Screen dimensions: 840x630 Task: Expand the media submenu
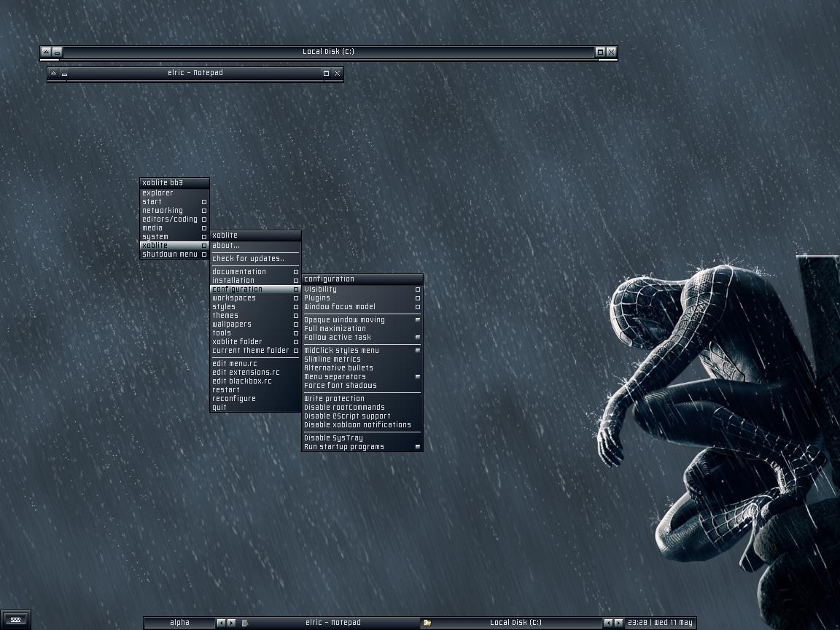175,227
